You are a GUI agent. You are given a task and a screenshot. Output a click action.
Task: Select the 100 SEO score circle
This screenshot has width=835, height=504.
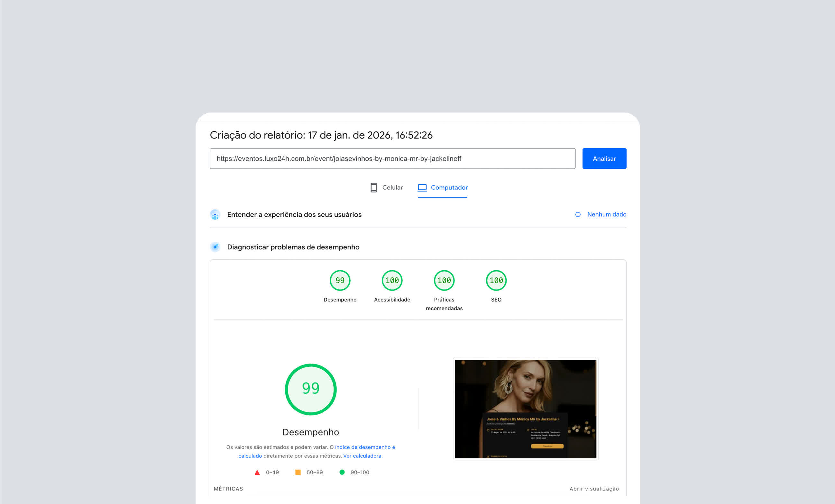pyautogui.click(x=496, y=280)
